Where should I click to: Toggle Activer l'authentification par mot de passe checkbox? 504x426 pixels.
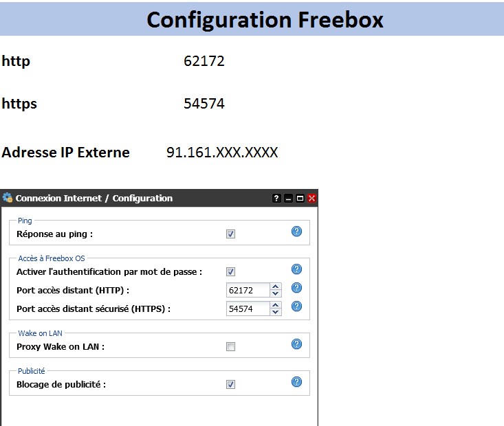(230, 272)
